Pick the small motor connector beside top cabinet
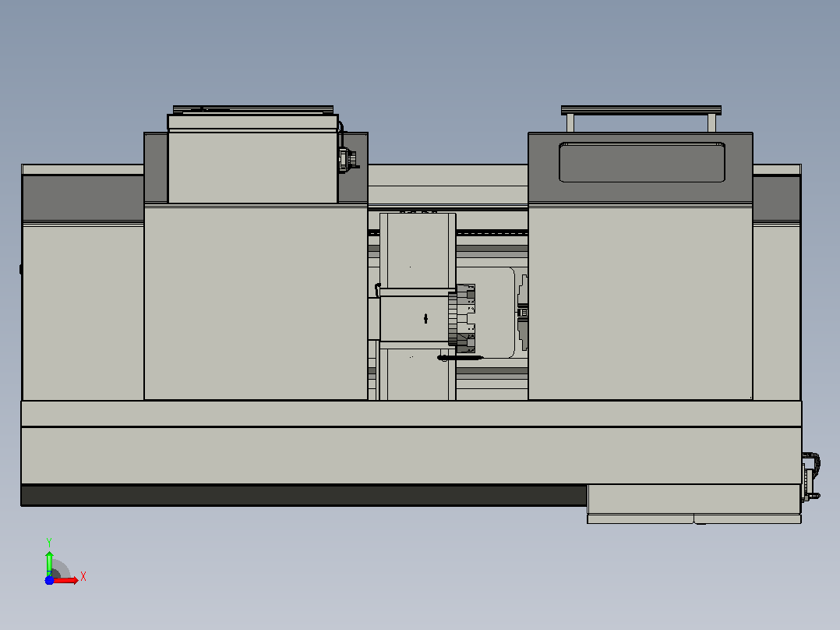 348,159
